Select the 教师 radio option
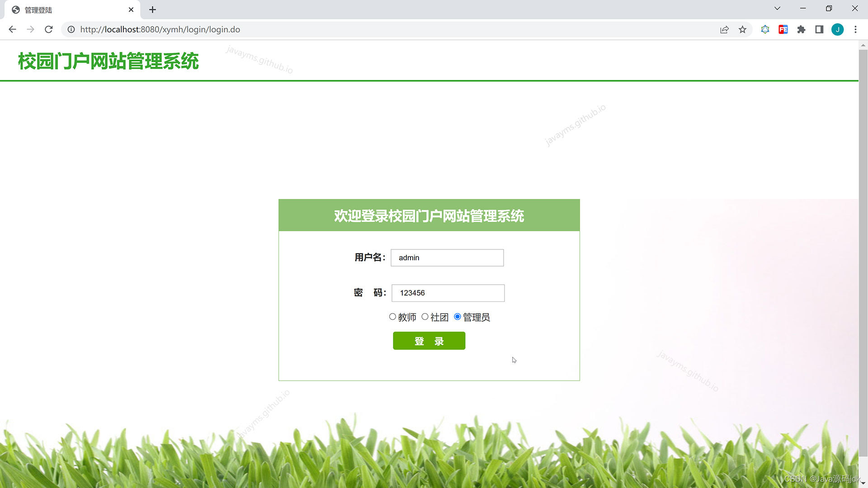 tap(392, 317)
